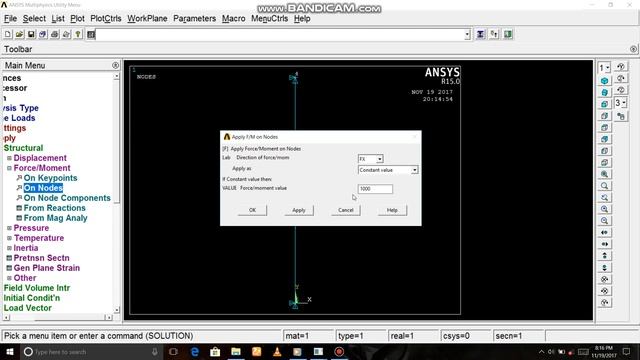This screenshot has height=360, width=640.
Task: Expand the Pressure tree node
Action: 9,228
